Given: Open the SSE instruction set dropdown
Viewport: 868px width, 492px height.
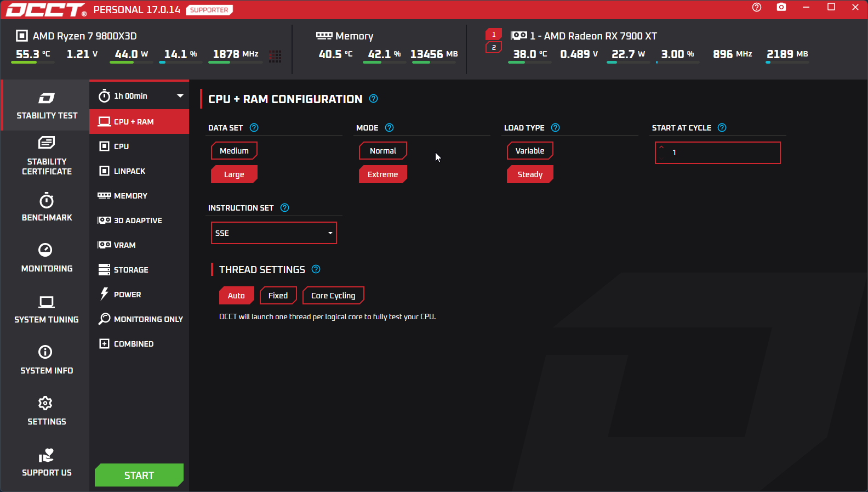Looking at the screenshot, I should 274,233.
